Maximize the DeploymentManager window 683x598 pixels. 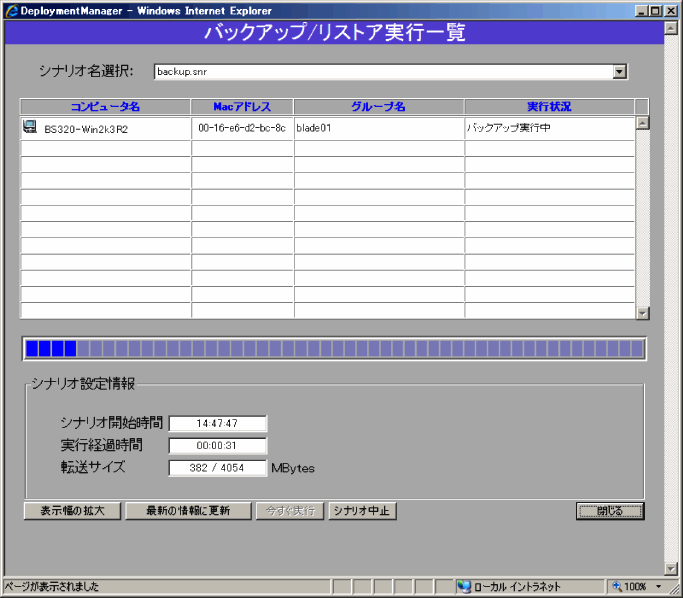pos(655,11)
